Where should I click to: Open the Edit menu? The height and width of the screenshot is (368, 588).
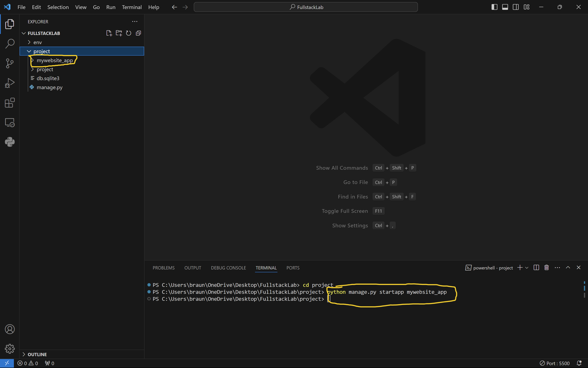[36, 7]
